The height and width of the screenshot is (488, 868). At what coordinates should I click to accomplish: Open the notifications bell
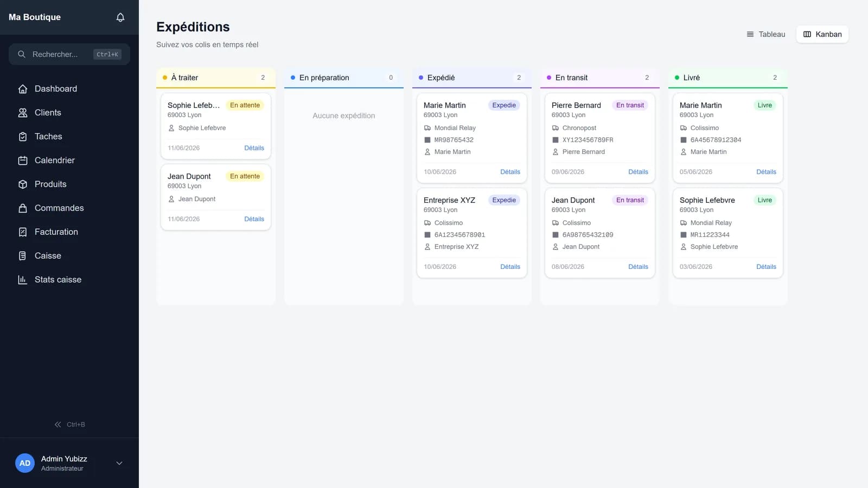tap(120, 17)
